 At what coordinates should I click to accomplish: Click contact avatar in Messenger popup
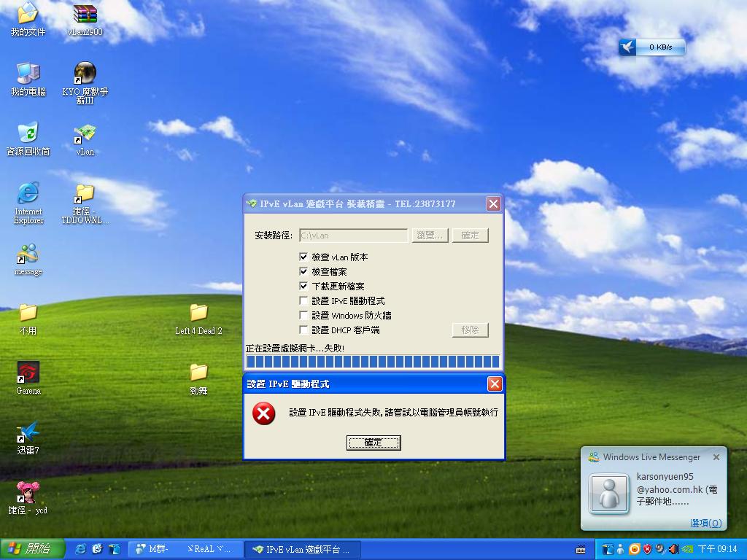click(609, 494)
